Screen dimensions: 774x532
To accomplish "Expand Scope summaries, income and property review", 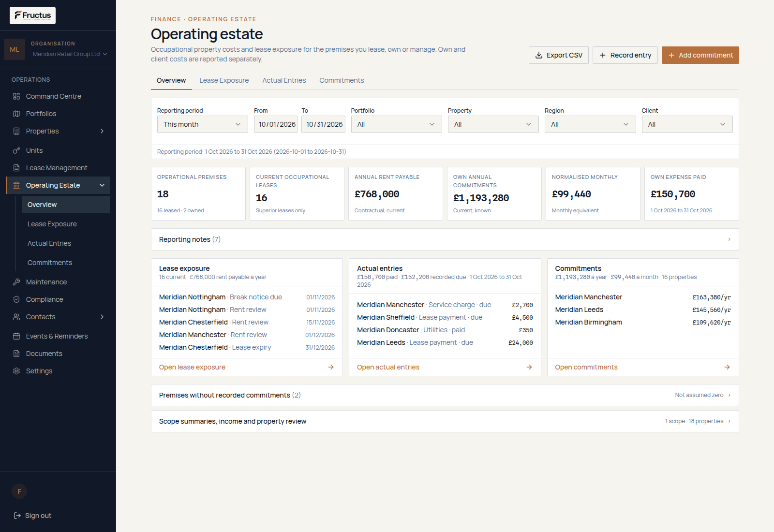I will (445, 421).
